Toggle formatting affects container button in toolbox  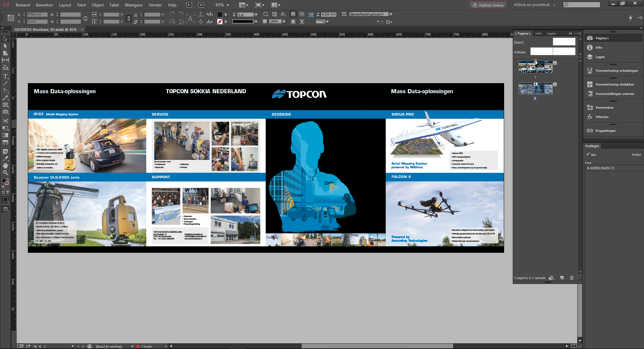point(3,192)
